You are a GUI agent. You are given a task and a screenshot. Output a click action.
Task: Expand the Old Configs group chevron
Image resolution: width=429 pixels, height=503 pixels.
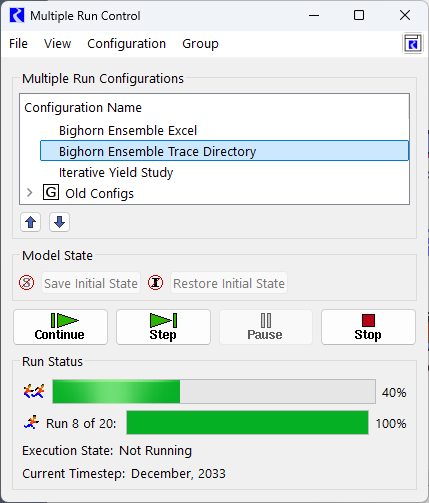(x=30, y=193)
